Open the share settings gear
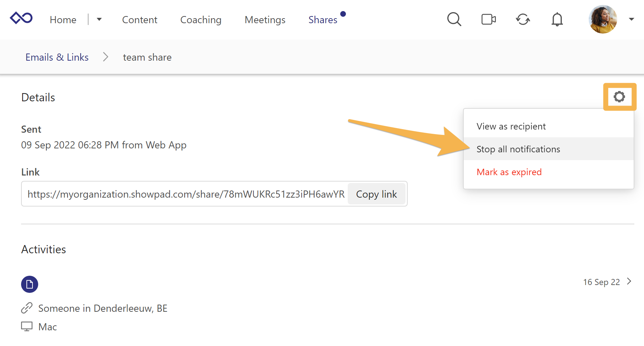Image resolution: width=644 pixels, height=346 pixels. tap(619, 97)
